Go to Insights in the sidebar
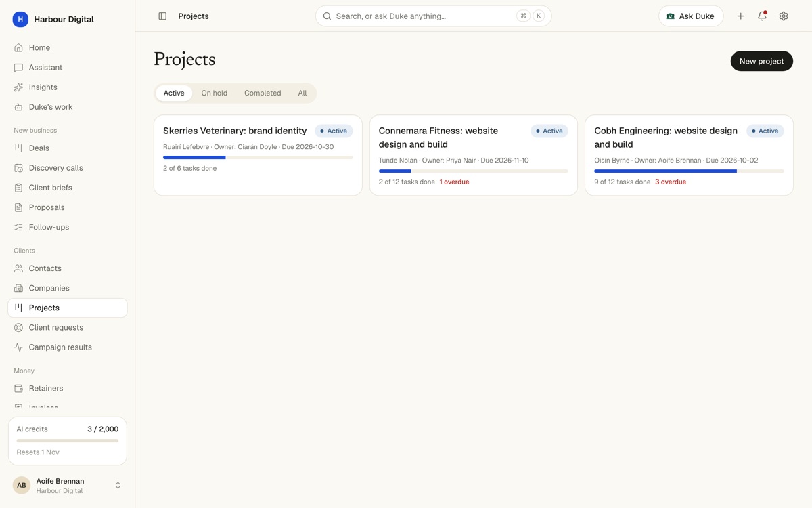Viewport: 812px width, 508px height. [x=68, y=87]
